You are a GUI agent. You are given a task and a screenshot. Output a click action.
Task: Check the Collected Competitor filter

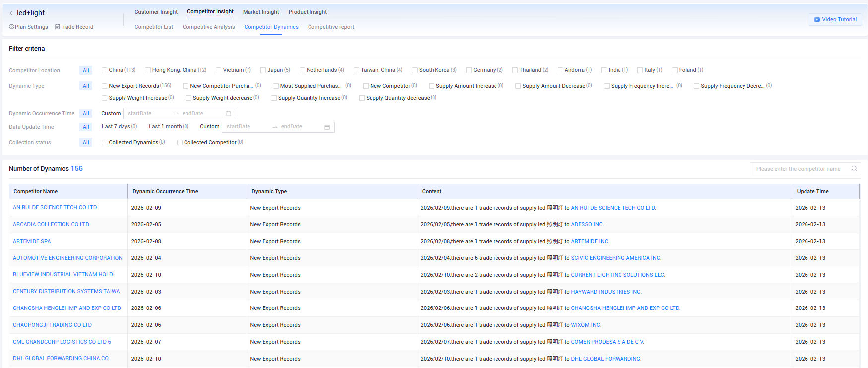tap(180, 143)
